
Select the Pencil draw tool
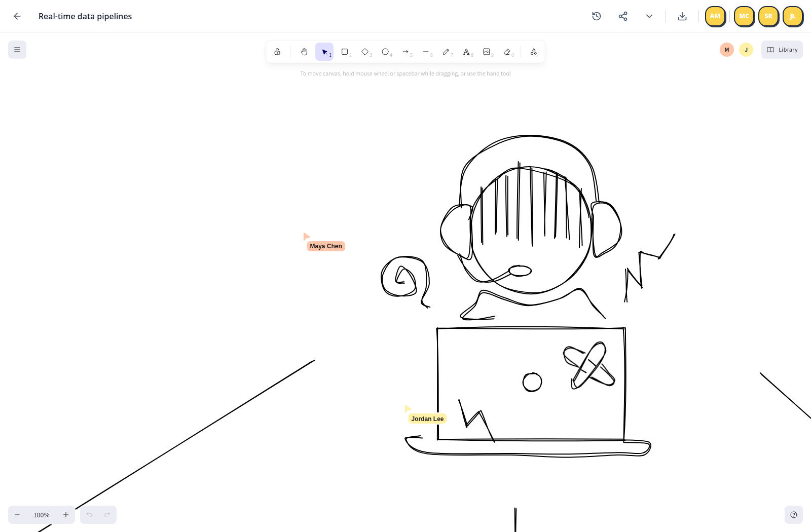(x=446, y=52)
